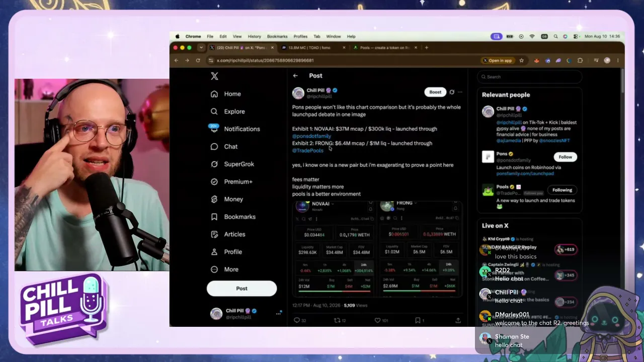Open the Chat envelope in sidebar
Screen dimensions: 644x362
pos(214,146)
